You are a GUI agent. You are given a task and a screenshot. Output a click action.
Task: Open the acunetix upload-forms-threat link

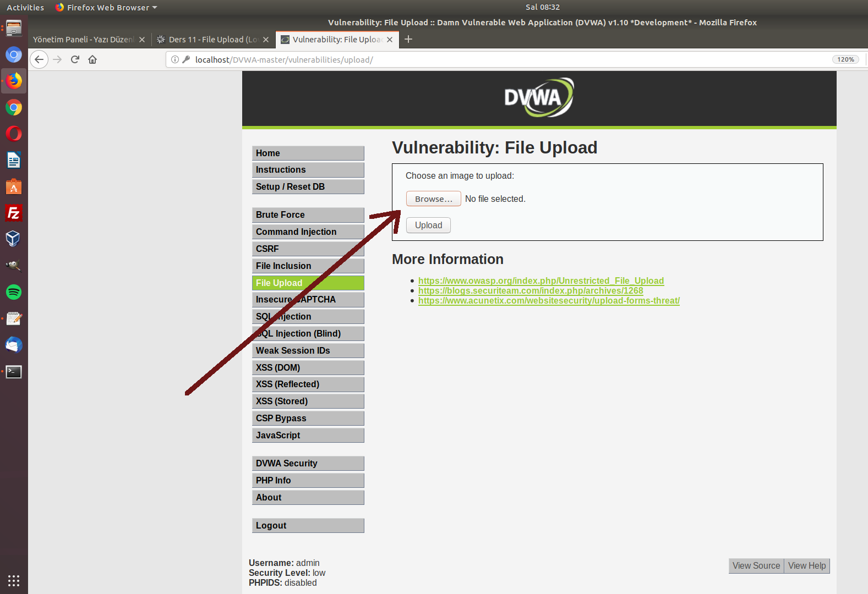point(549,300)
